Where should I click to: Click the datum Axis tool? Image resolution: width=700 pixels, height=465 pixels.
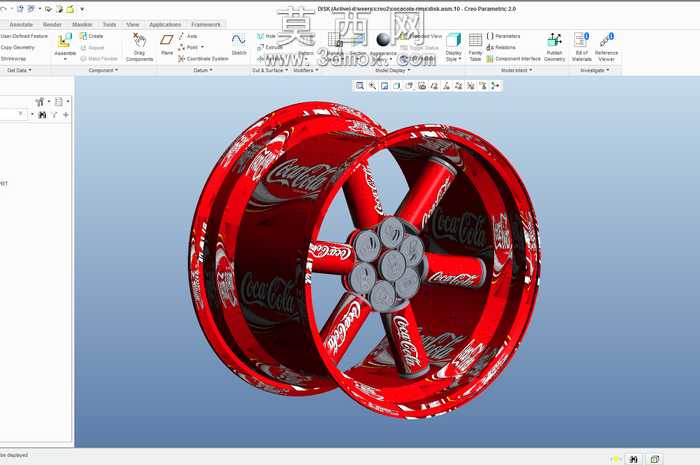[x=188, y=36]
